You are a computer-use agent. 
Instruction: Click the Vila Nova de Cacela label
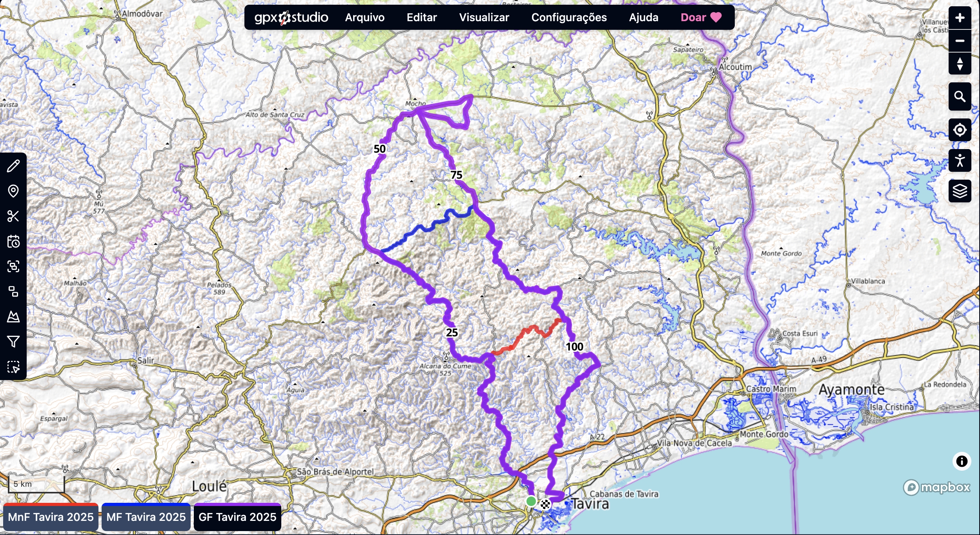[x=694, y=443]
